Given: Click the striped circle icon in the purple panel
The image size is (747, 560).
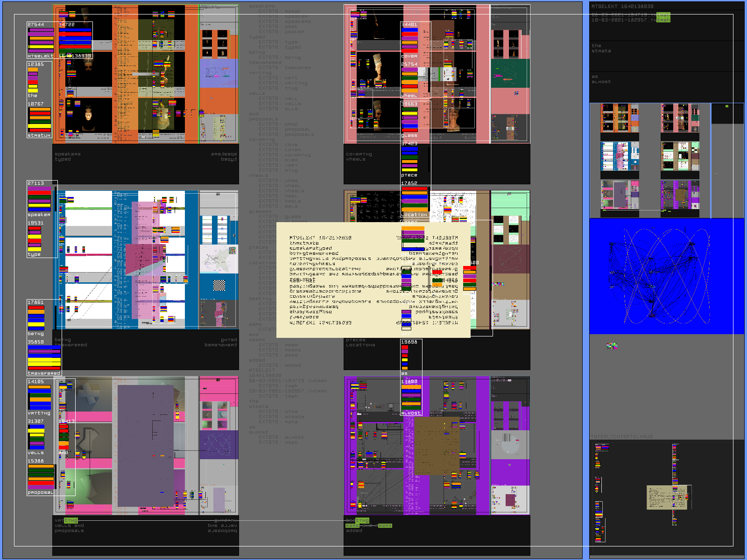Looking at the screenshot, I should (507, 438).
